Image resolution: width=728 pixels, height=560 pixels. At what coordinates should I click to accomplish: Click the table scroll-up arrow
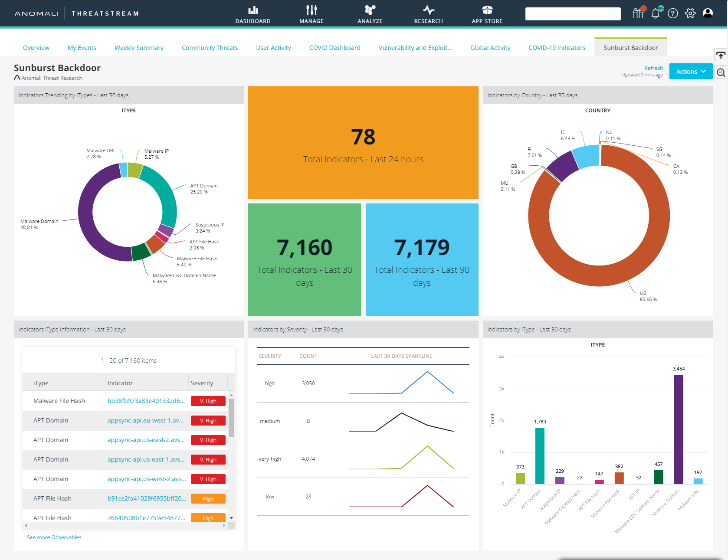(x=231, y=395)
